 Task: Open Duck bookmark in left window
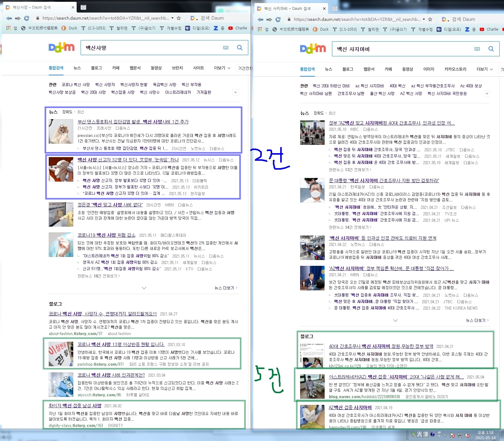pos(69,28)
